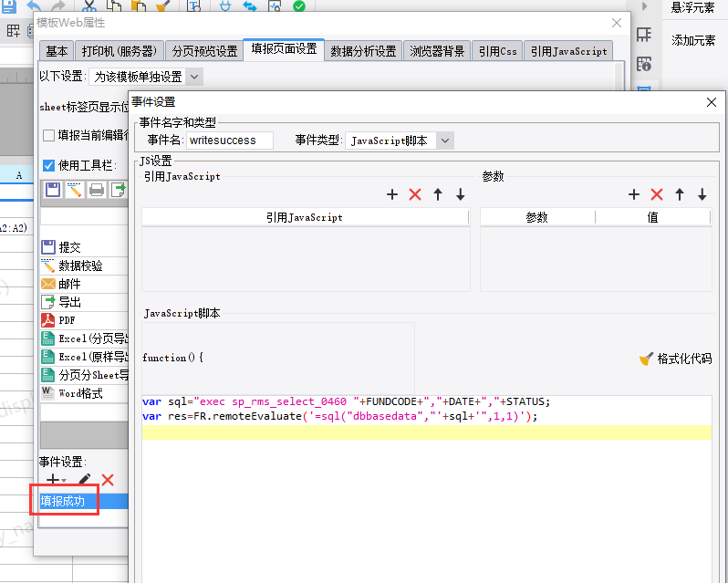728x583 pixels.
Task: Open cell attributes info icon in right sidebar
Action: pos(644,64)
